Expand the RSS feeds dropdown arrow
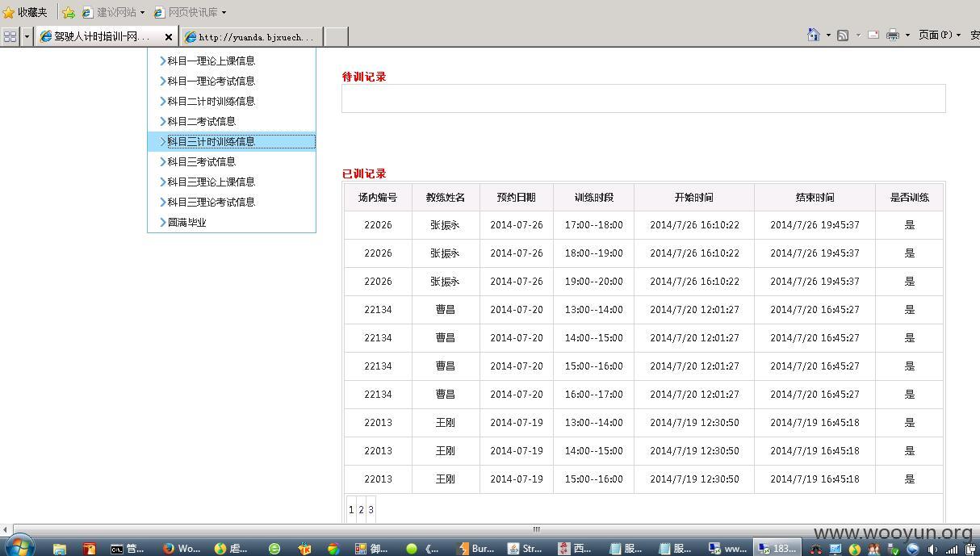 tap(858, 35)
